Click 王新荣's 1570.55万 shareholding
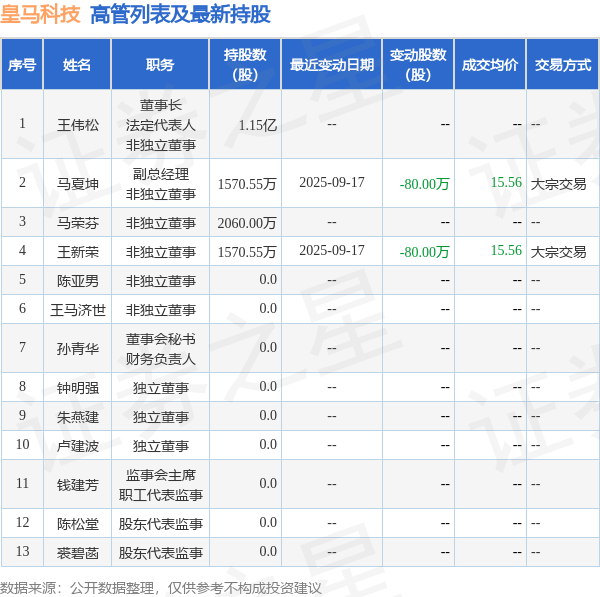The width and height of the screenshot is (600, 597). coord(247,252)
